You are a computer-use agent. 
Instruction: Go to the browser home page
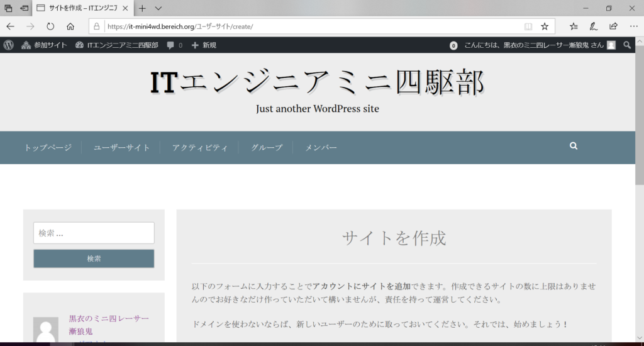point(70,26)
